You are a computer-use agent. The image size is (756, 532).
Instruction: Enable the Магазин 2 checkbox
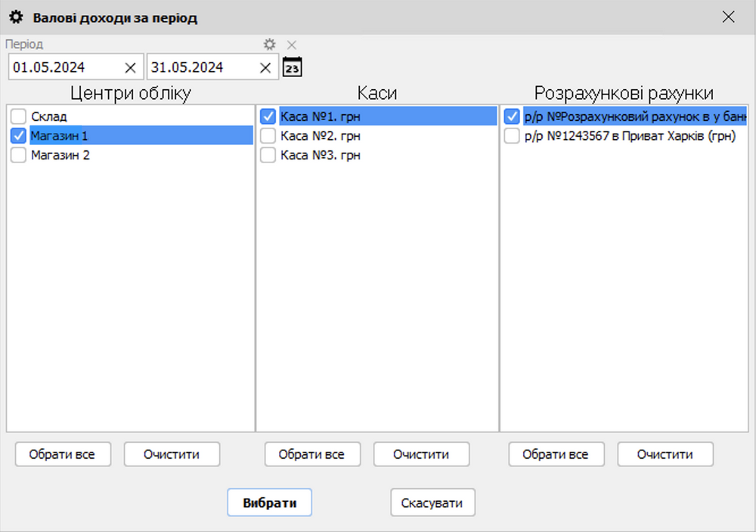(18, 155)
